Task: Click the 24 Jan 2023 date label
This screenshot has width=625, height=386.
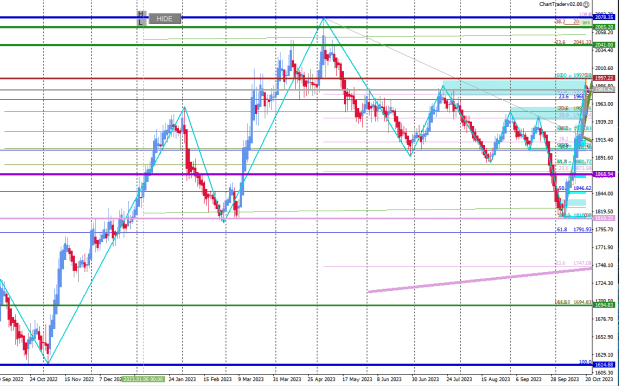Action: pyautogui.click(x=183, y=379)
